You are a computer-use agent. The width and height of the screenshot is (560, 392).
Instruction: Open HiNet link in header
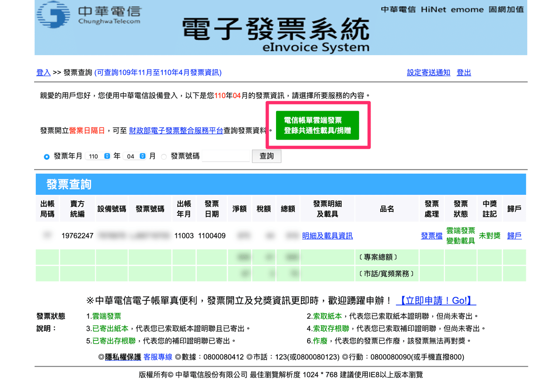click(x=434, y=9)
